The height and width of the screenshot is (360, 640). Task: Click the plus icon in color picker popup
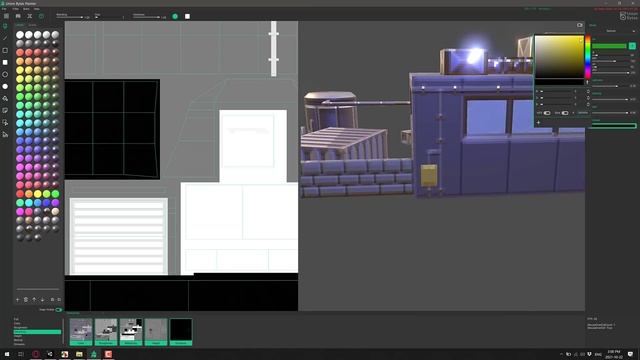pyautogui.click(x=538, y=122)
